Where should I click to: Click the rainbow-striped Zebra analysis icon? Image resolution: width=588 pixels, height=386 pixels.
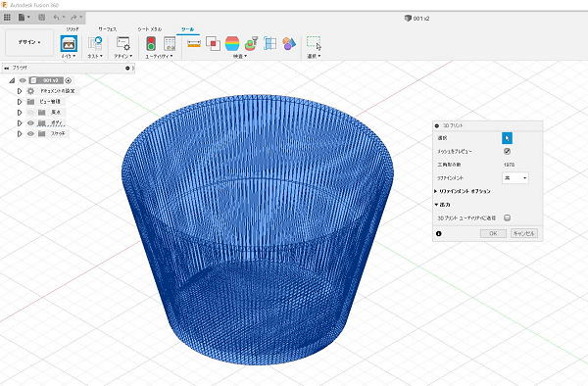232,43
